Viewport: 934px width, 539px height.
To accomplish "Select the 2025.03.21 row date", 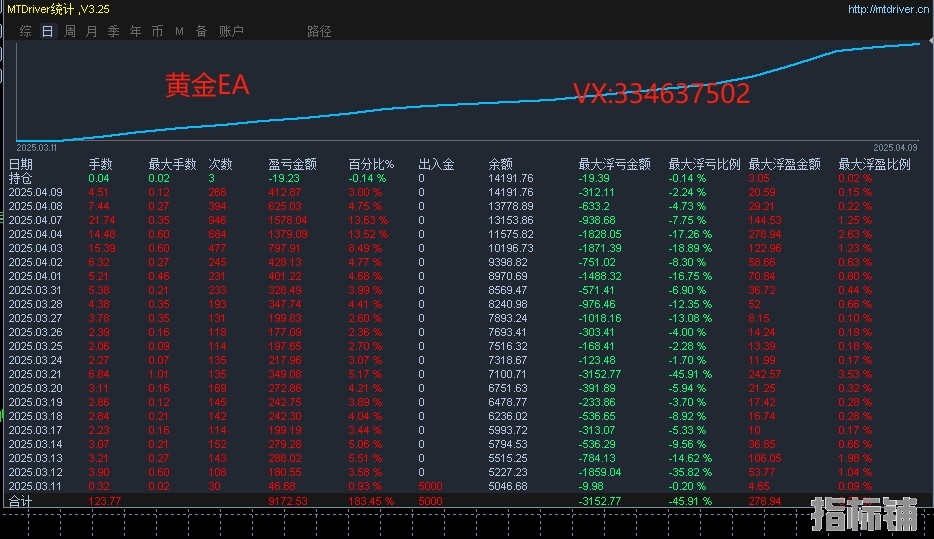I will (35, 374).
